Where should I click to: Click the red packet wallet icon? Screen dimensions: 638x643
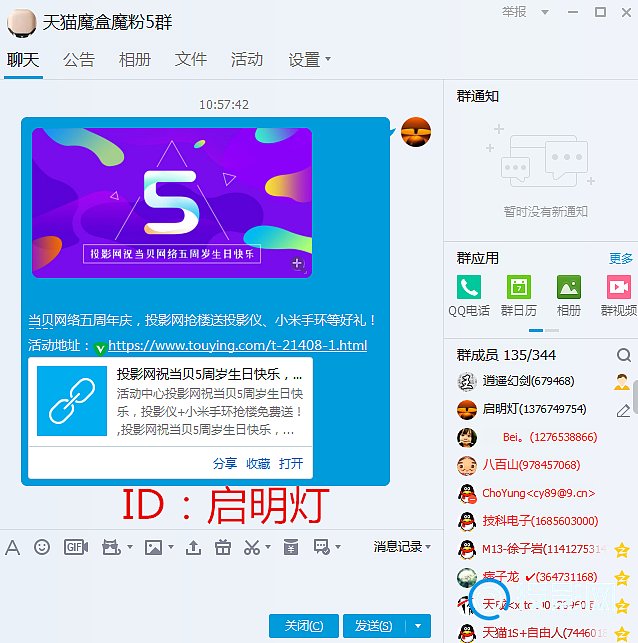[291, 547]
